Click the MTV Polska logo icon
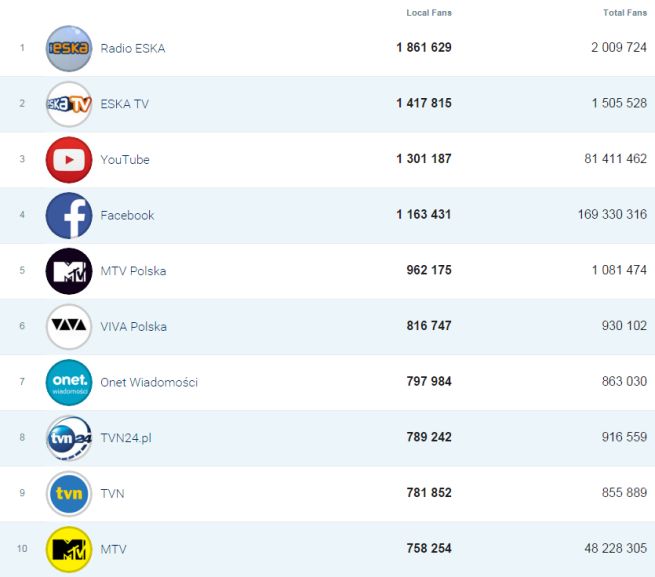655x577 pixels. coord(68,271)
